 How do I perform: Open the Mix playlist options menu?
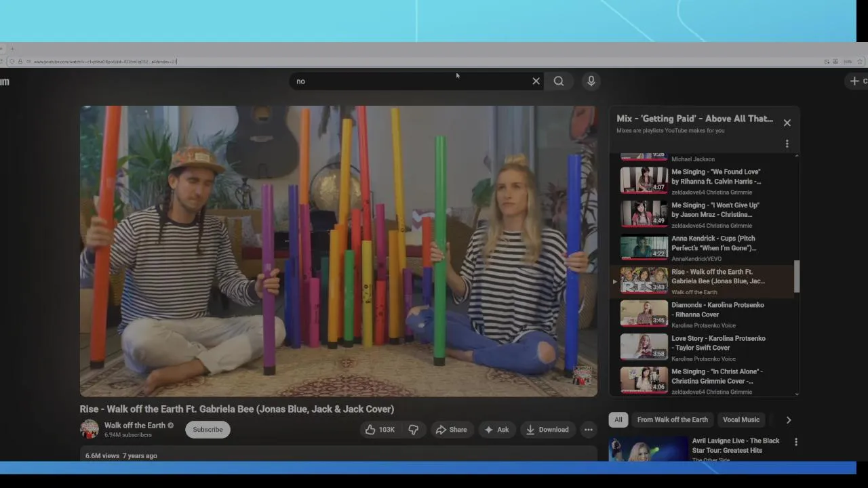[x=787, y=144]
